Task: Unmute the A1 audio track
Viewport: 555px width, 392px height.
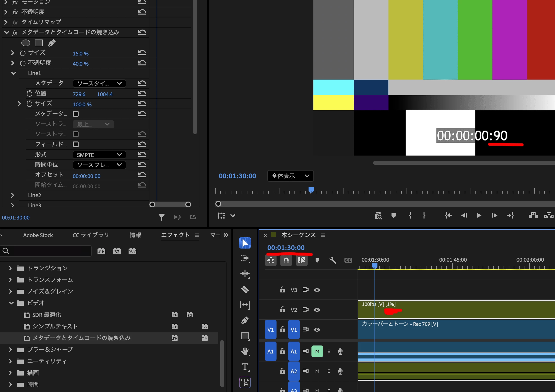Action: pos(317,351)
